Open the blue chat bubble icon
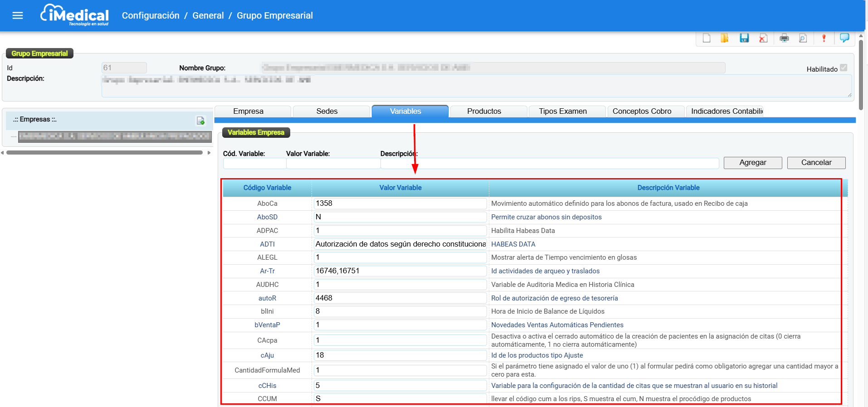 tap(844, 38)
